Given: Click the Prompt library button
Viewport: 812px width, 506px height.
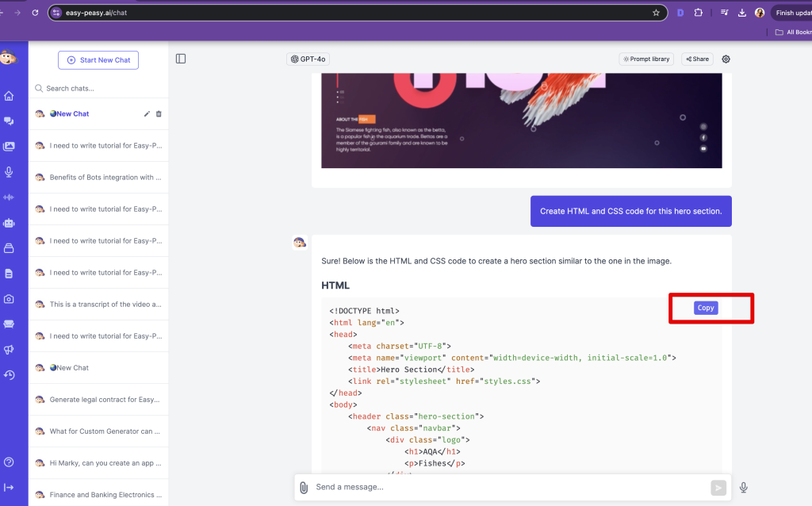Looking at the screenshot, I should [x=646, y=59].
